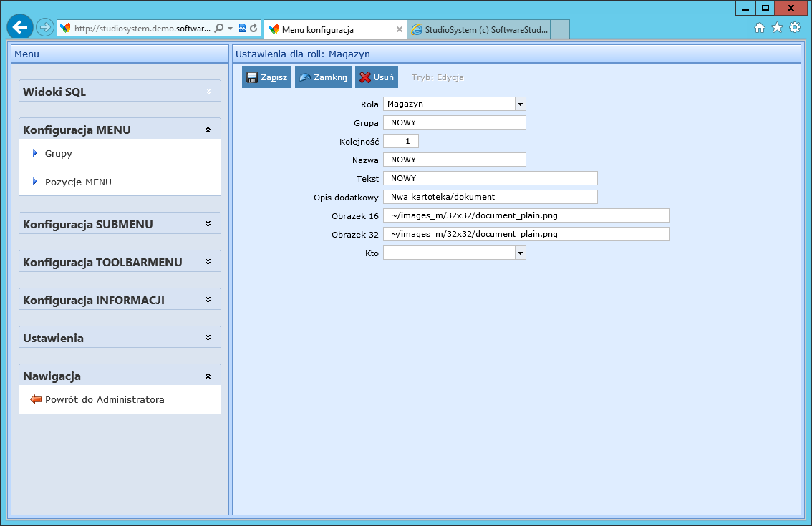Expand the Konfiguracja INFORMACJI panel chevron
Screen dimensions: 812x526
coord(208,300)
